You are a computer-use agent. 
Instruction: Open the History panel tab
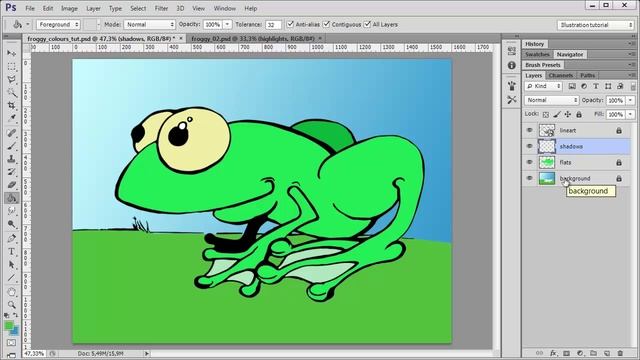pyautogui.click(x=535, y=44)
